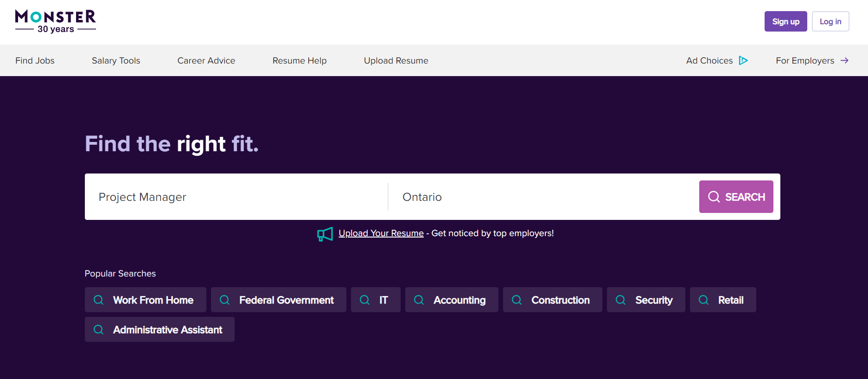Click the Log in button
Image resolution: width=868 pixels, height=379 pixels.
click(830, 21)
